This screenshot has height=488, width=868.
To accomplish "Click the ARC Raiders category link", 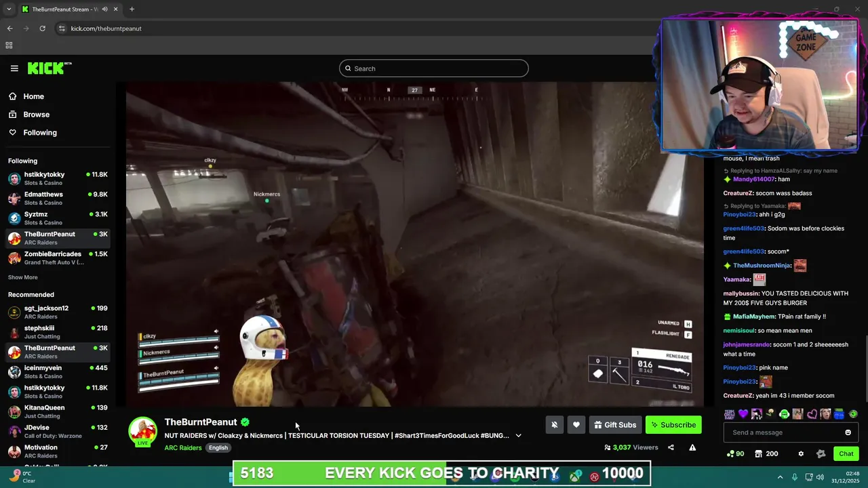I will point(182,448).
